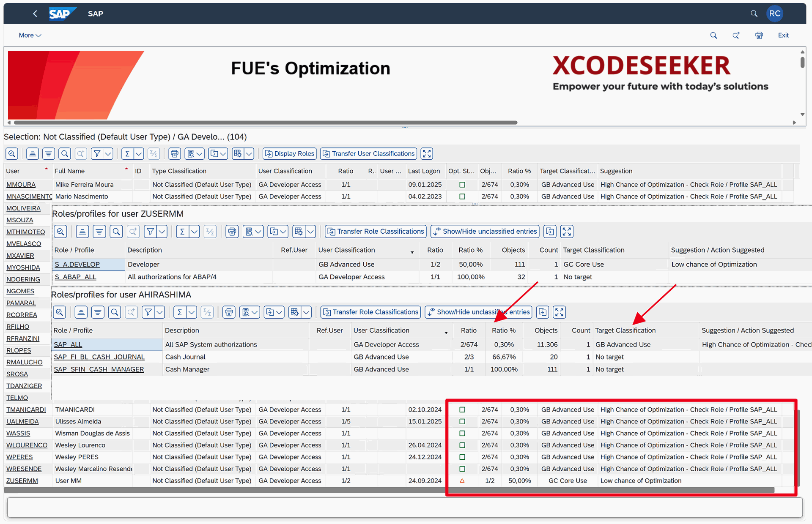The height and width of the screenshot is (524, 812).
Task: Click the Find magnifier next to Exit
Action: tap(713, 35)
